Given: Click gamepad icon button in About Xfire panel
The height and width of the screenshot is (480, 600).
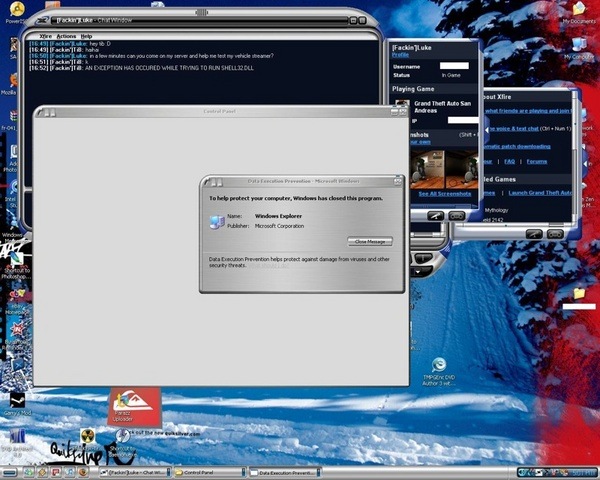Looking at the screenshot, I should tap(555, 233).
